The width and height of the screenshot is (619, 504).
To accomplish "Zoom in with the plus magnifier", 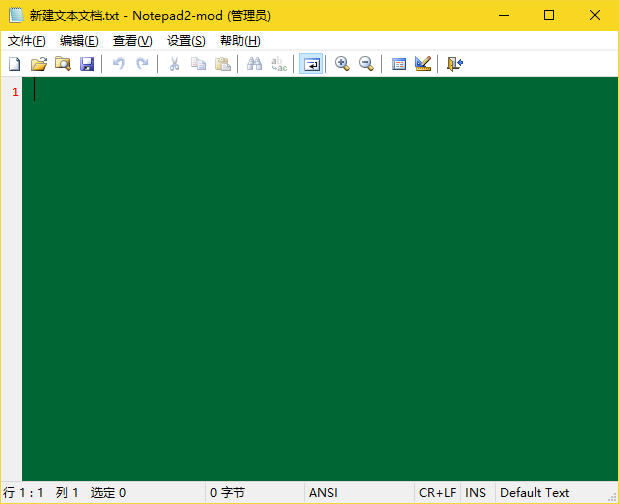I will pos(342,64).
